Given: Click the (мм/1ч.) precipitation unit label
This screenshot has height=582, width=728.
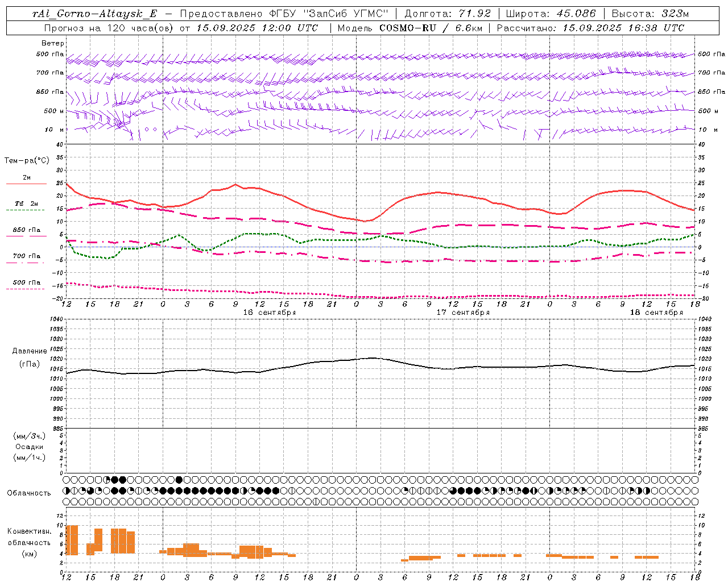Looking at the screenshot, I should click(x=30, y=458).
